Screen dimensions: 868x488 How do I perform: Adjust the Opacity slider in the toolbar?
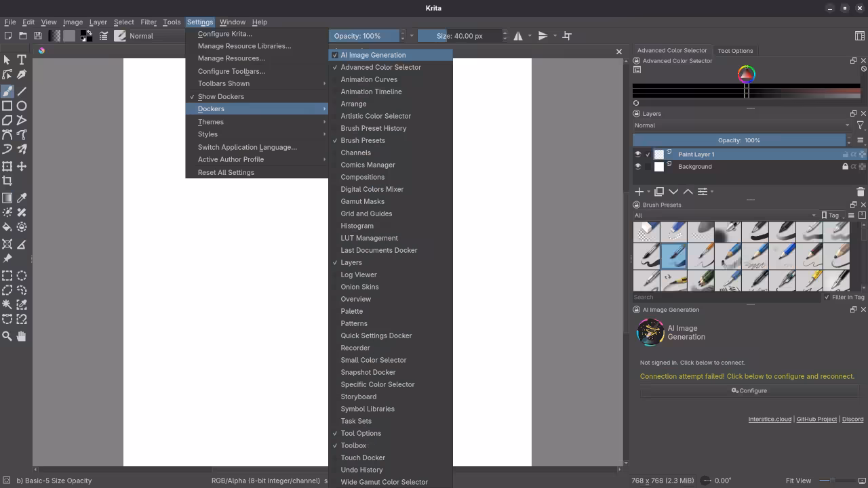point(364,36)
